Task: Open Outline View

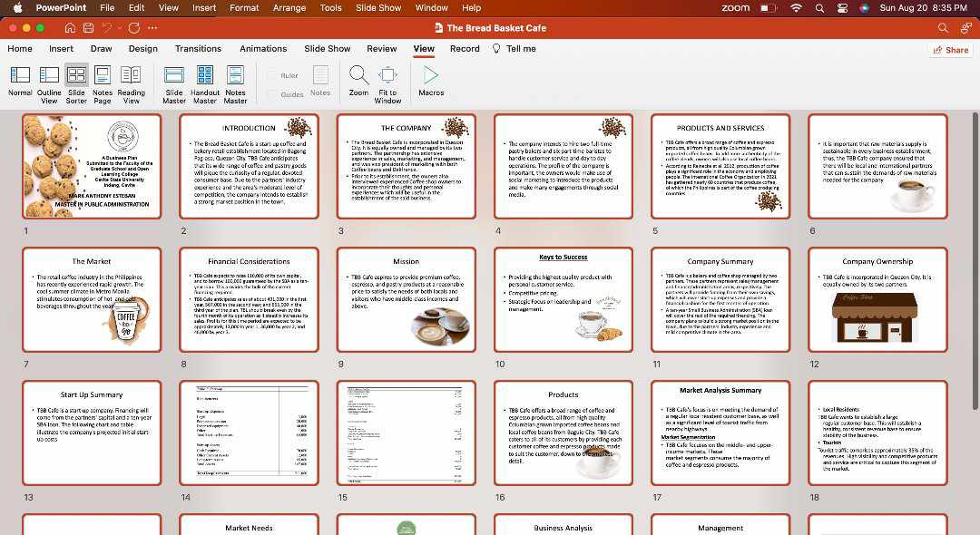Action: [49, 84]
